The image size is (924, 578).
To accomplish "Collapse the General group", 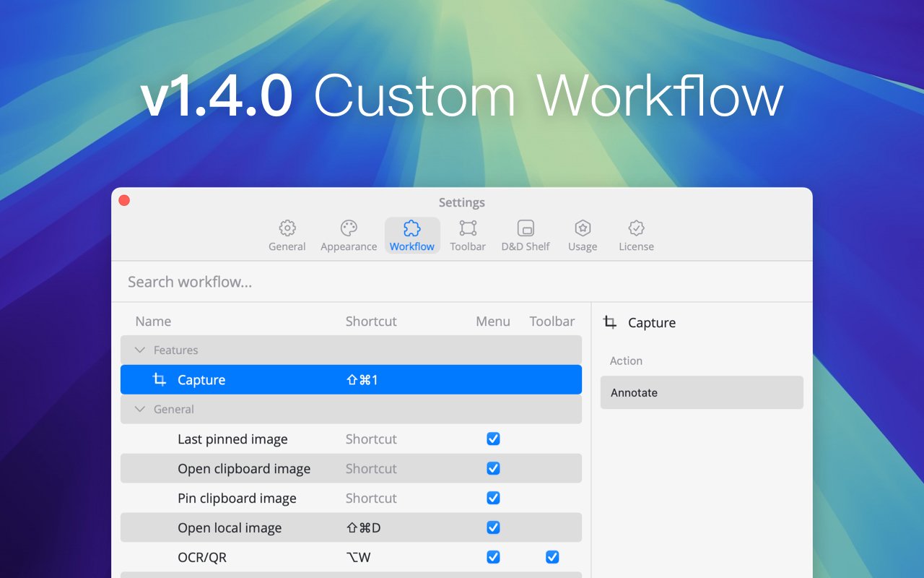I will click(x=140, y=409).
